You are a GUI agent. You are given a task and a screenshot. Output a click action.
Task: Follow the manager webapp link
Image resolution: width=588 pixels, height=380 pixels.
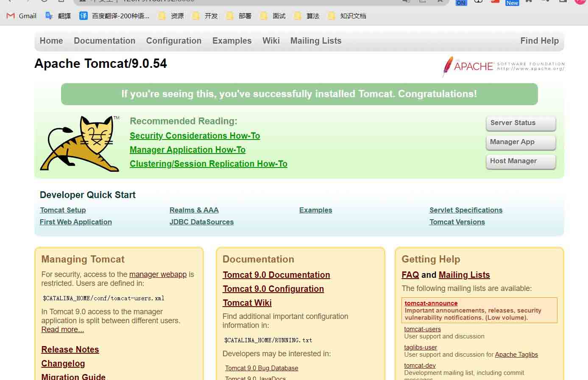158,274
